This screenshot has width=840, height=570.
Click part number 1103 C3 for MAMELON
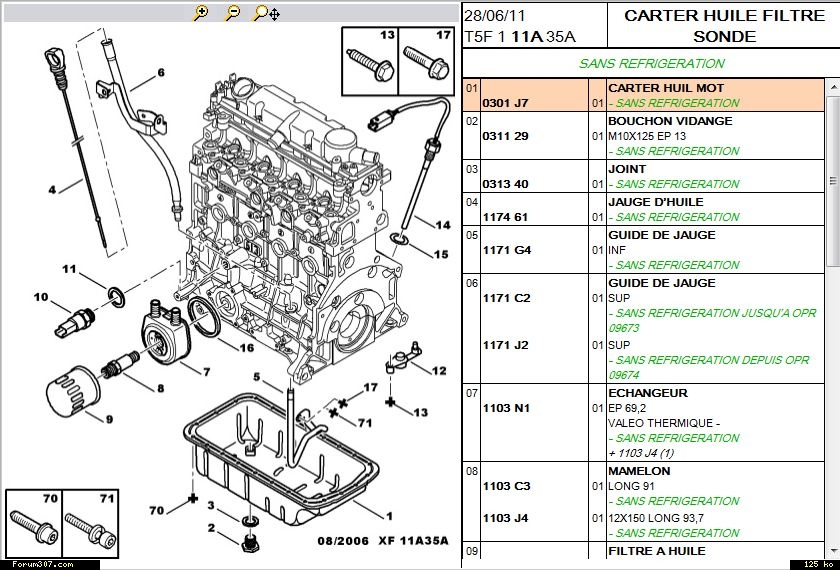(506, 486)
